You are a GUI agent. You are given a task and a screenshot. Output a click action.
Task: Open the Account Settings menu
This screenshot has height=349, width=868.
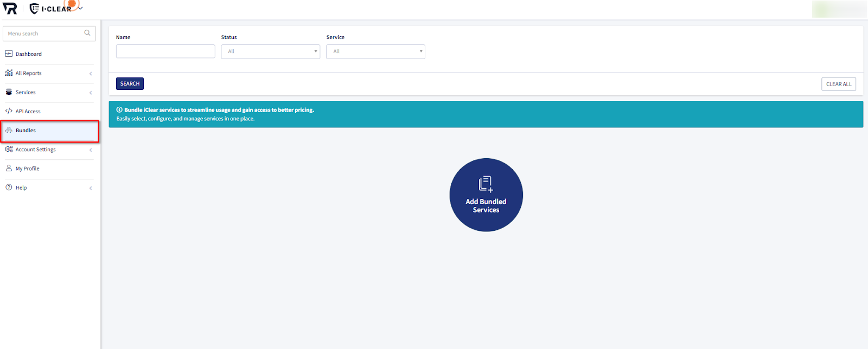pyautogui.click(x=49, y=150)
